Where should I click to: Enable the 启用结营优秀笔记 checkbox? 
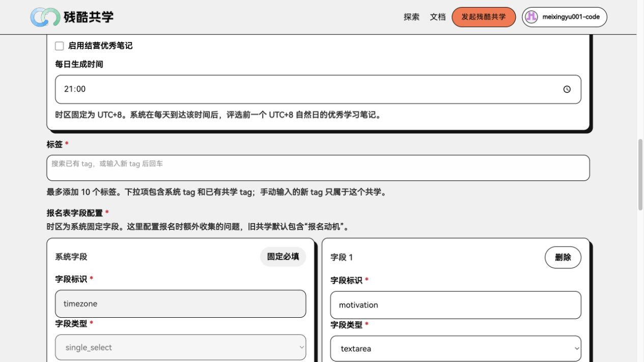tap(60, 46)
